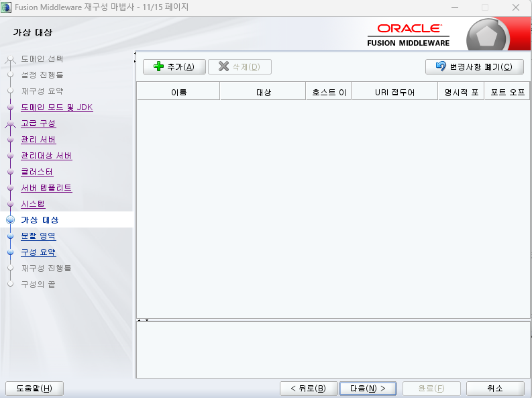Click the step bullet beside 관리대상 서버

[x=11, y=156]
